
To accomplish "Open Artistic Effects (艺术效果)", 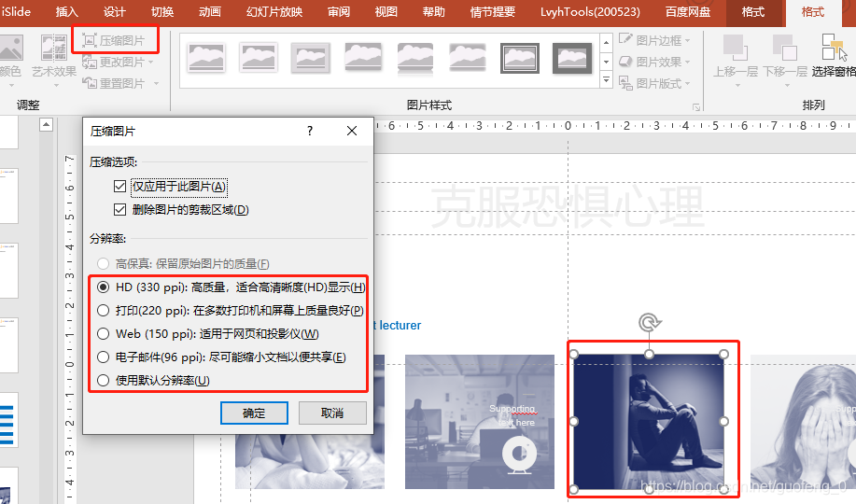I will point(53,55).
